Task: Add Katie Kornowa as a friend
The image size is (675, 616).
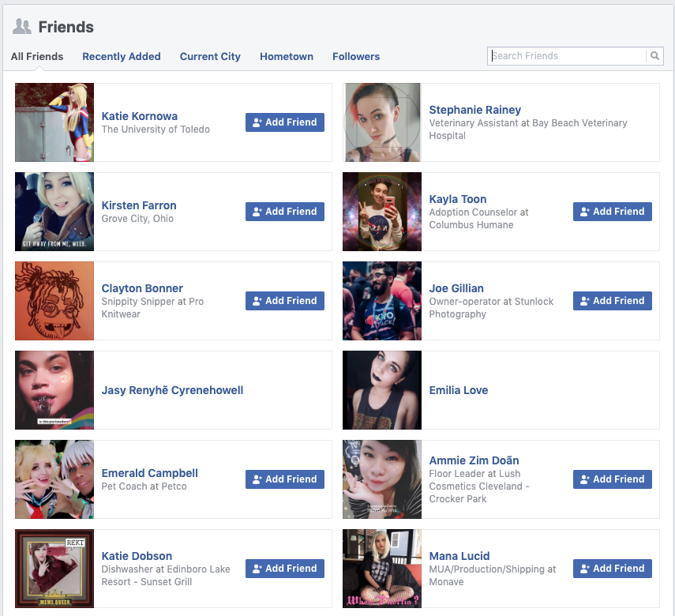Action: point(285,122)
